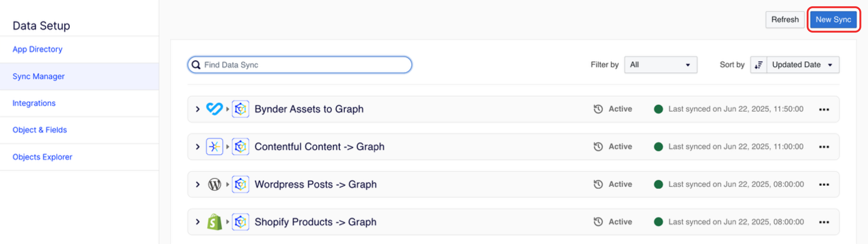Click history clock icon on Contentful Content row
This screenshot has height=244, width=868.
598,147
